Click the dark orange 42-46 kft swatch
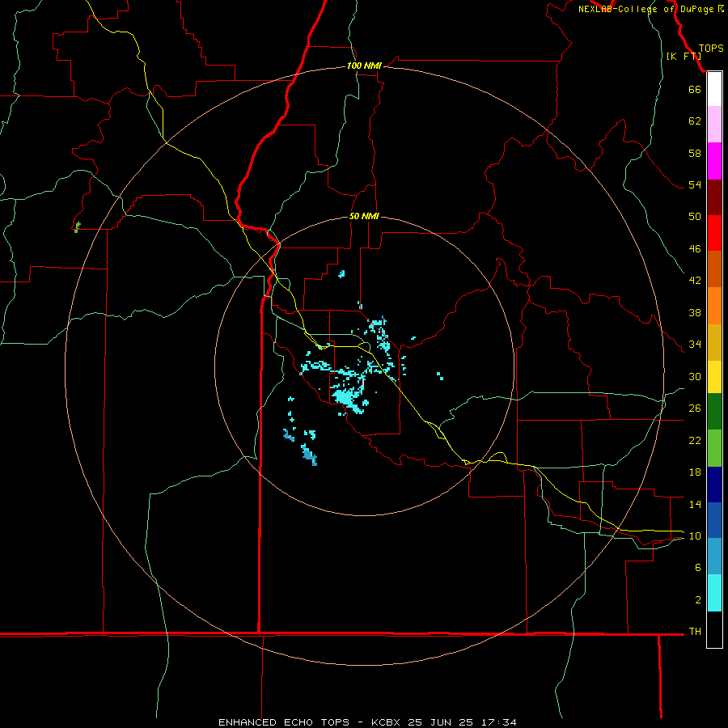The width and height of the screenshot is (728, 728). tap(714, 269)
